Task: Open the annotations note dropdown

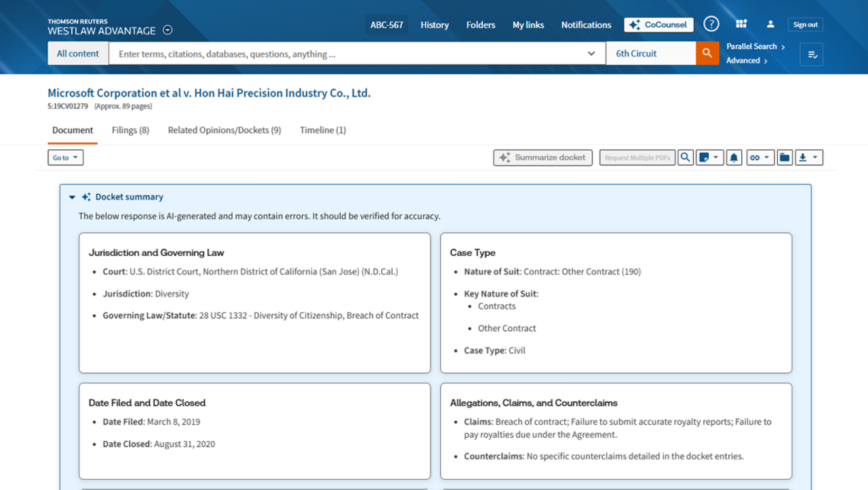Action: (x=709, y=157)
